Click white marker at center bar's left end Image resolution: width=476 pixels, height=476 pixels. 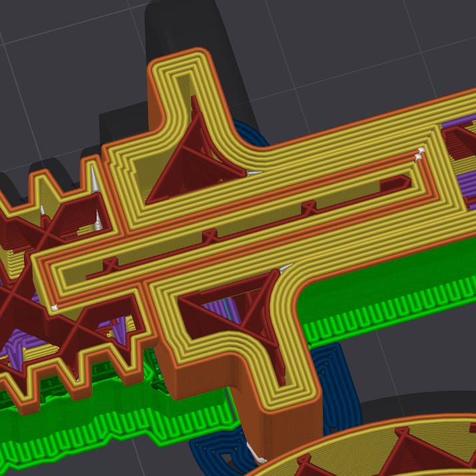pos(53,307)
